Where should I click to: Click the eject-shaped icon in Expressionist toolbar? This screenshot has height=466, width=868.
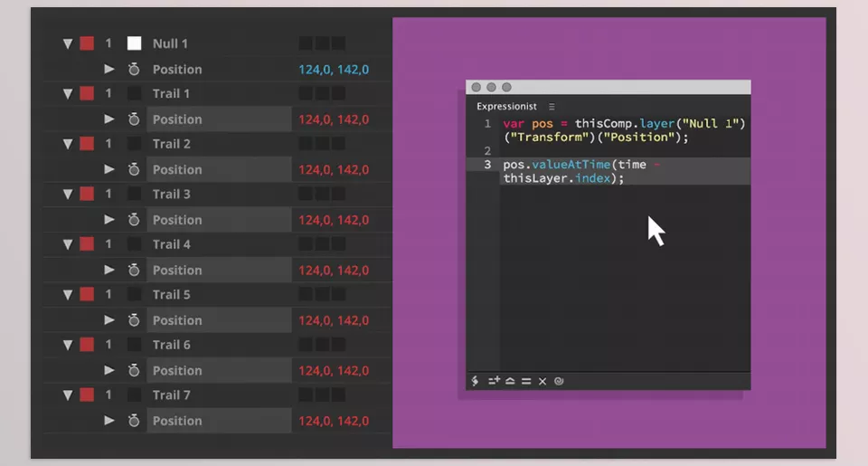click(510, 381)
